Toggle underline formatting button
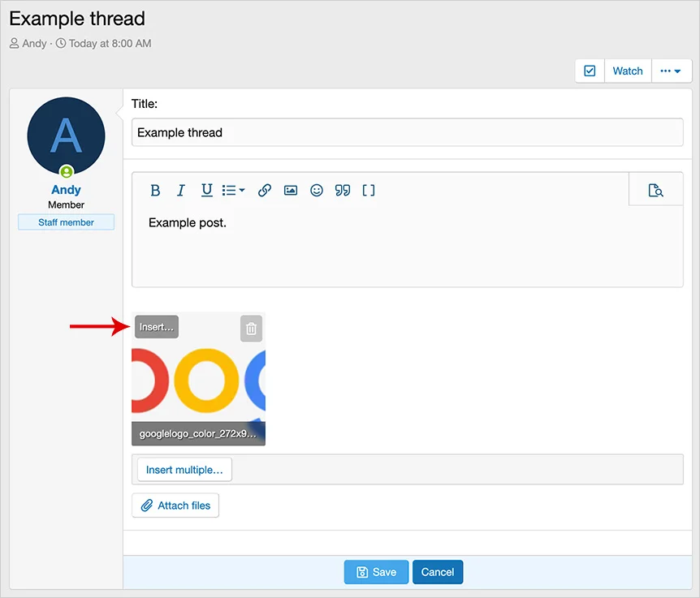Image resolution: width=700 pixels, height=598 pixels. pyautogui.click(x=207, y=191)
